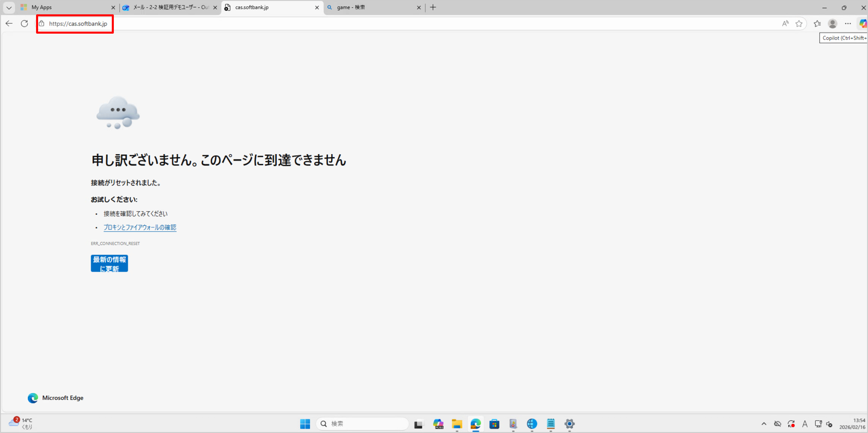Toggle the IME input mode indicator
This screenshot has width=868, height=433.
coord(805,424)
